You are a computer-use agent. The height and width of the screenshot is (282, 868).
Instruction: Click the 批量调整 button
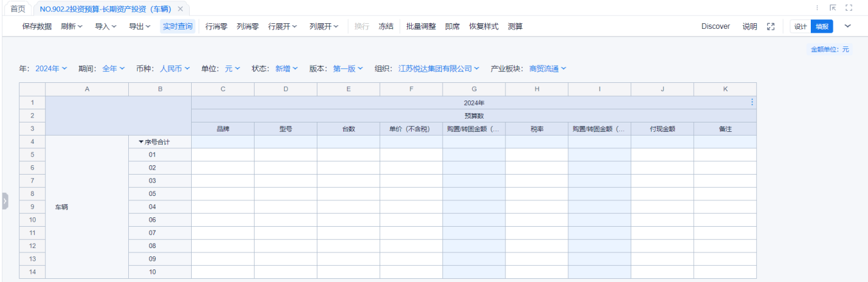click(x=421, y=26)
